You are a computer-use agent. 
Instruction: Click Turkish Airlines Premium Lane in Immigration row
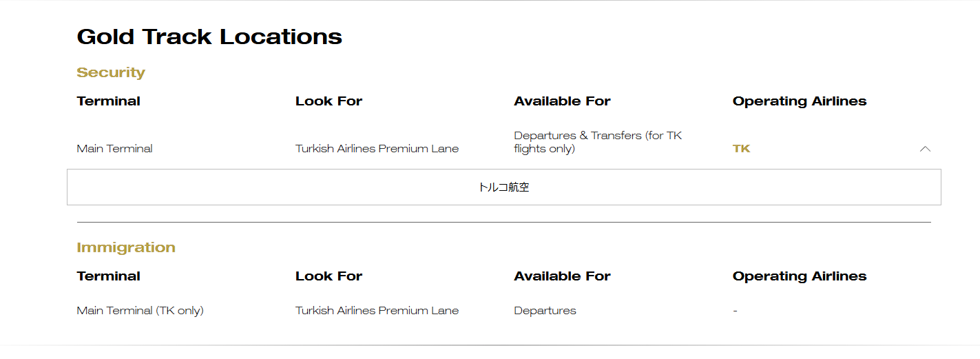377,311
